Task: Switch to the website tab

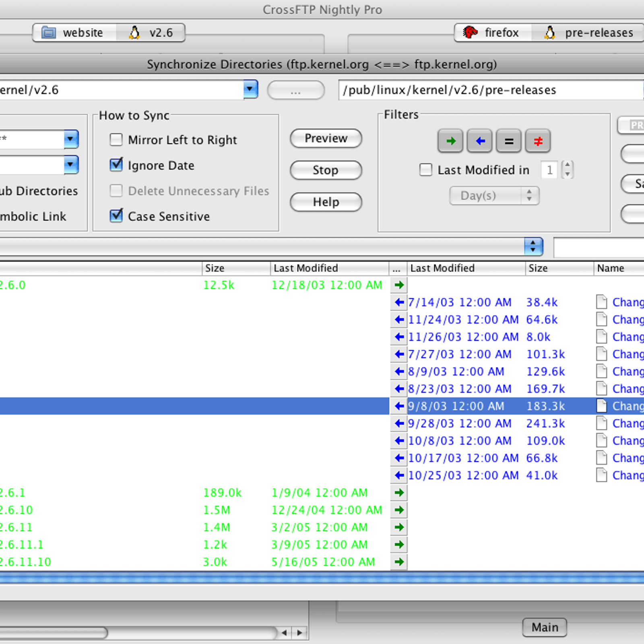Action: [75, 33]
